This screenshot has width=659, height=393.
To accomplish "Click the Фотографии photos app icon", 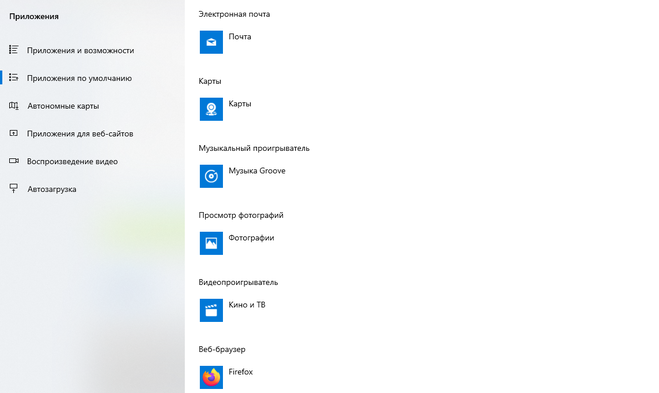I will pyautogui.click(x=211, y=243).
